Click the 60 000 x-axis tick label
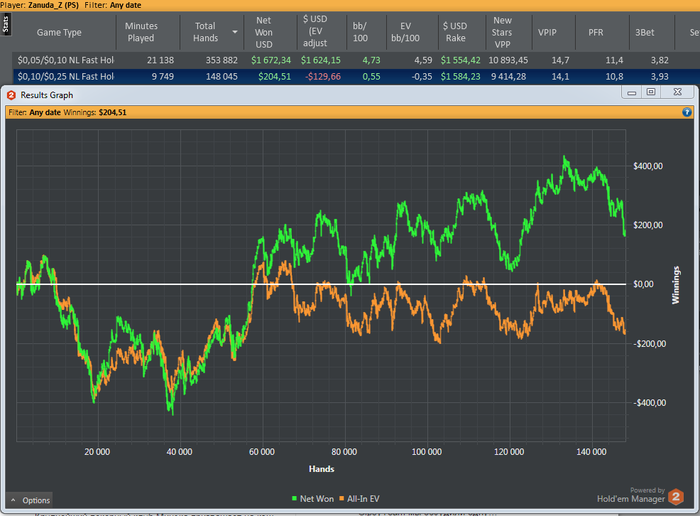Viewport: 700px width, 516px height. (x=262, y=452)
